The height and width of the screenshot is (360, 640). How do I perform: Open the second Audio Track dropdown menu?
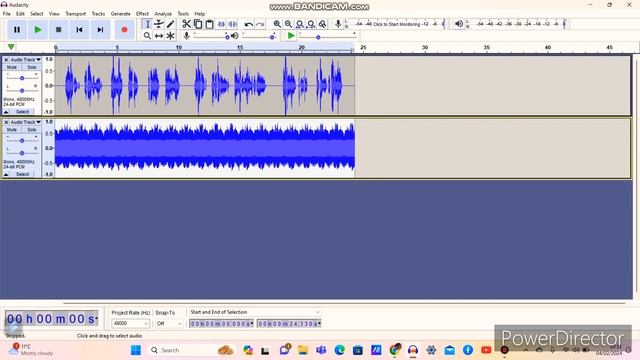(26, 122)
